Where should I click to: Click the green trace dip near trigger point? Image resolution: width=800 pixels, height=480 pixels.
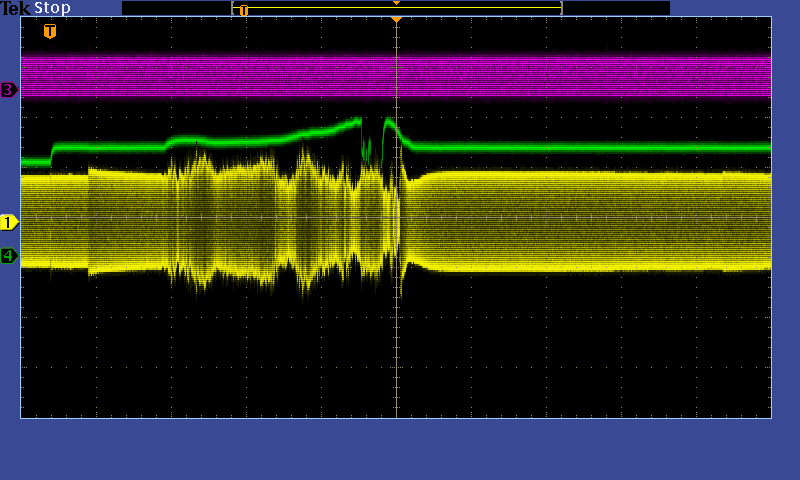[367, 152]
